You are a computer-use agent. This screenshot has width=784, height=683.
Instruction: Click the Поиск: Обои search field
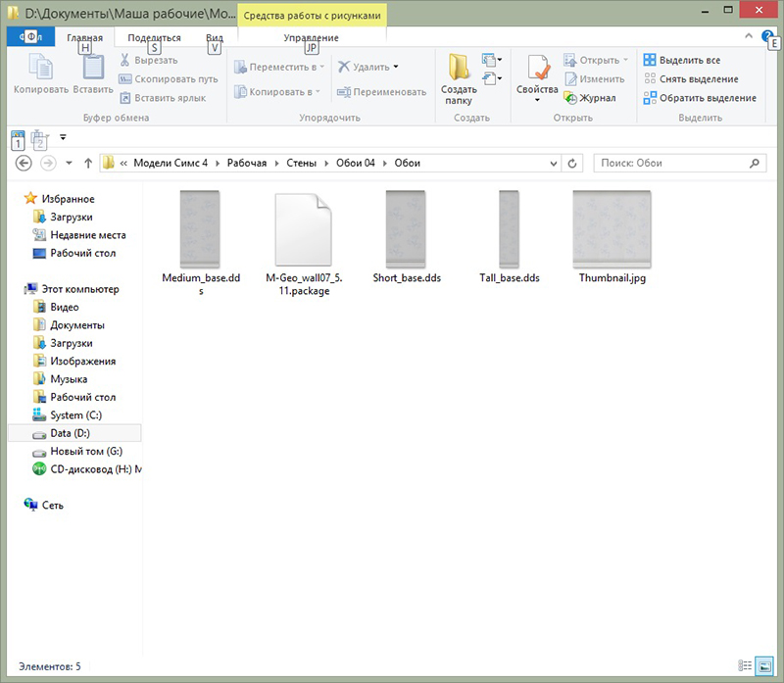tap(676, 163)
